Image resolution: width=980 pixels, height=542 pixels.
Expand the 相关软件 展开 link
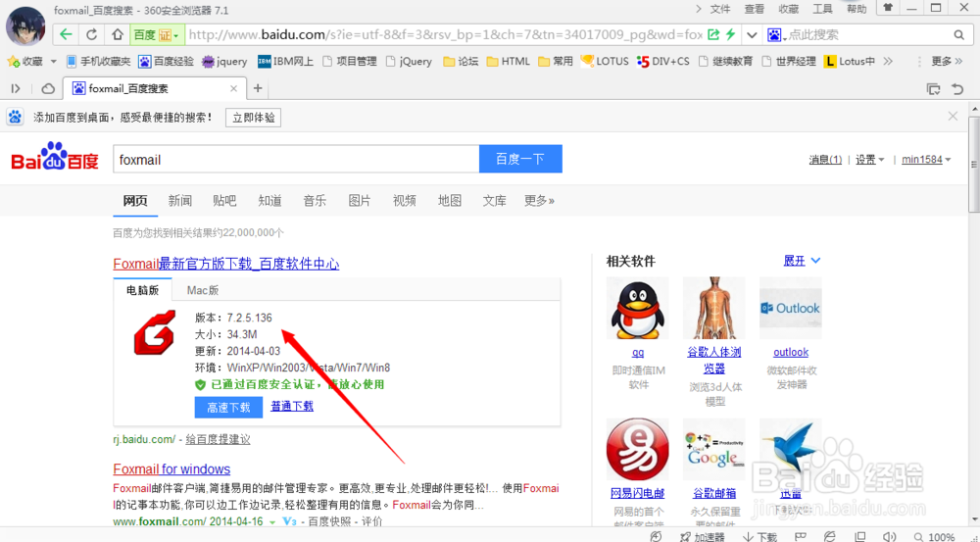click(802, 261)
